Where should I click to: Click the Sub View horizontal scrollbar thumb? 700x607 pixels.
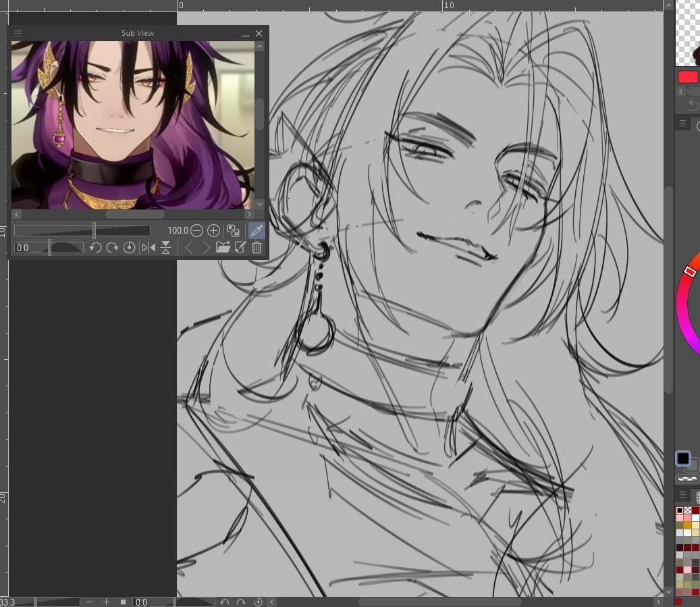tap(135, 215)
